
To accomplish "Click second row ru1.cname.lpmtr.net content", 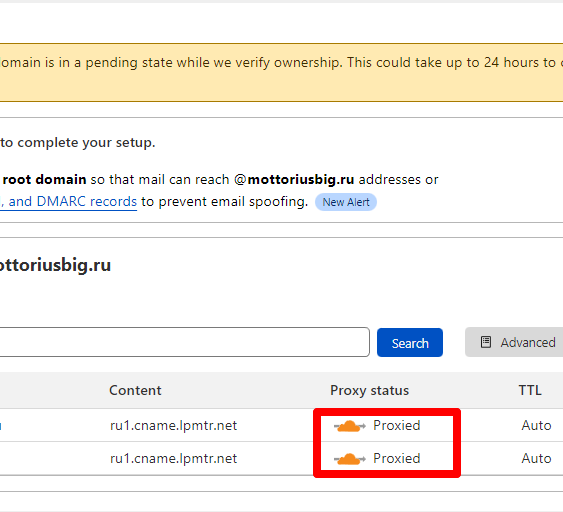I will point(173,459).
